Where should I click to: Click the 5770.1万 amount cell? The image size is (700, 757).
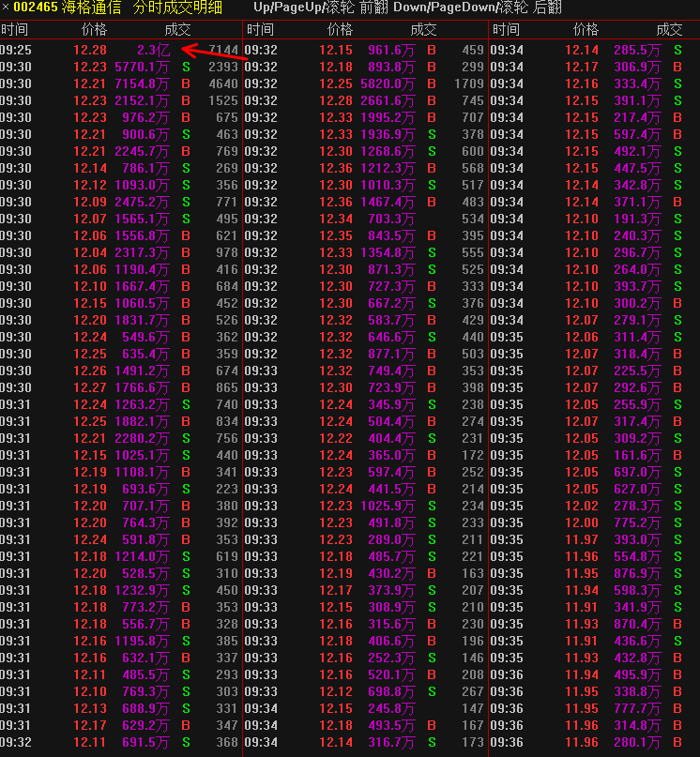pyautogui.click(x=142, y=68)
